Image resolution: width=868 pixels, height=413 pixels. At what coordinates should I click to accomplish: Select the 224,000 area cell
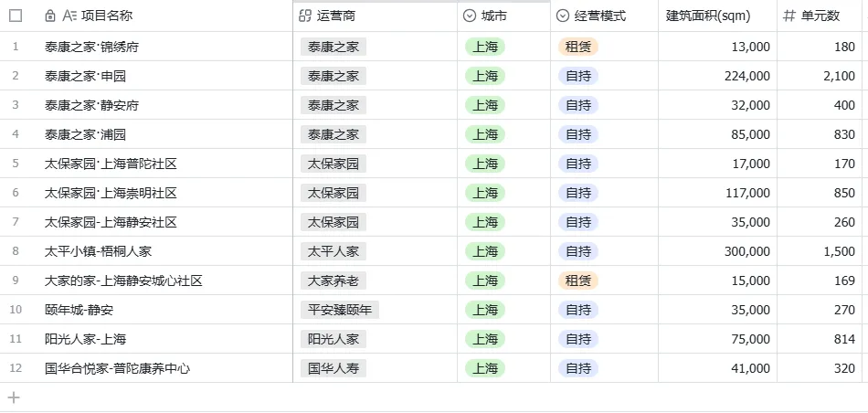[717, 76]
